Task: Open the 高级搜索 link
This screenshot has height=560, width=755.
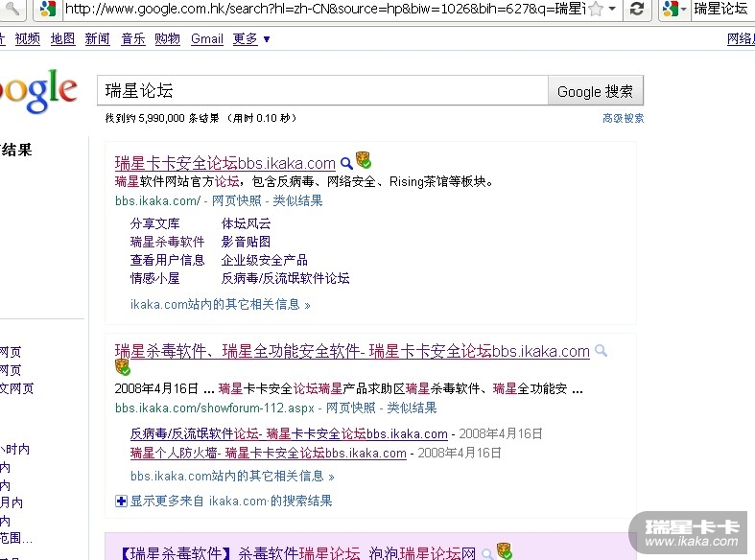Action: coord(623,118)
